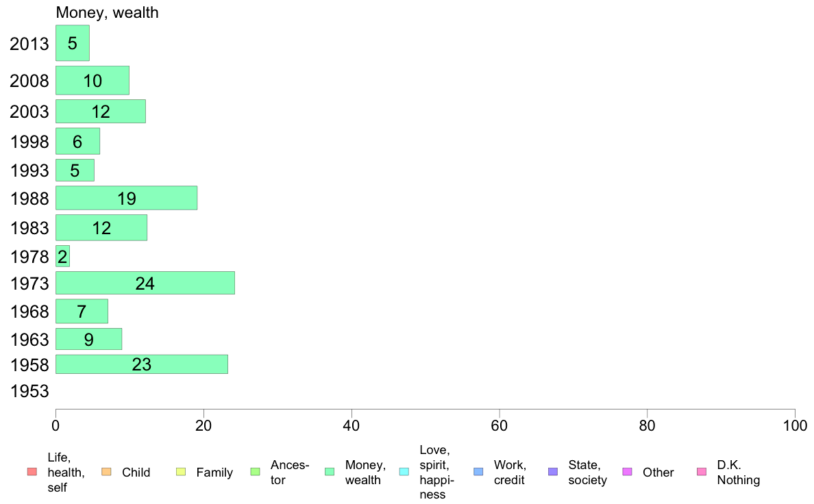Select the 1973 bar labeled 24

point(145,283)
